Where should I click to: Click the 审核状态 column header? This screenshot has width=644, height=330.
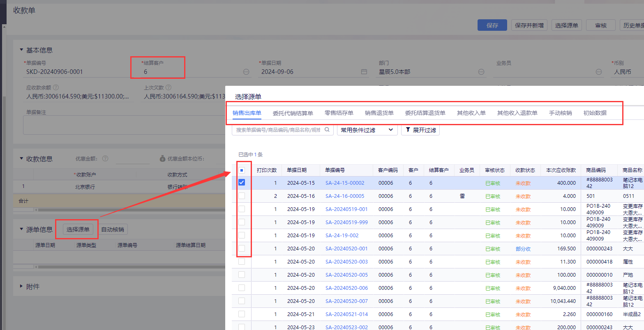click(x=495, y=170)
